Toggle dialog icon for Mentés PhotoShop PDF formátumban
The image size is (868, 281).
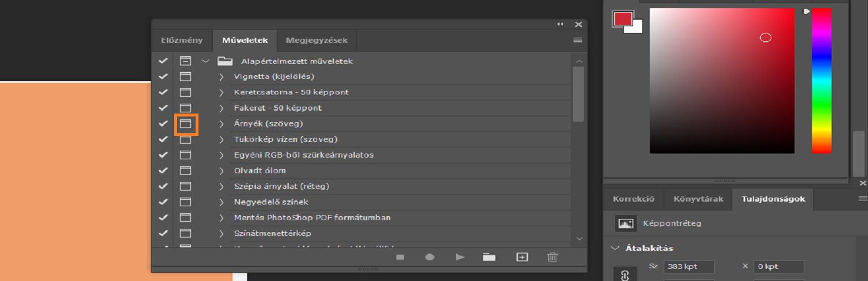click(x=185, y=217)
